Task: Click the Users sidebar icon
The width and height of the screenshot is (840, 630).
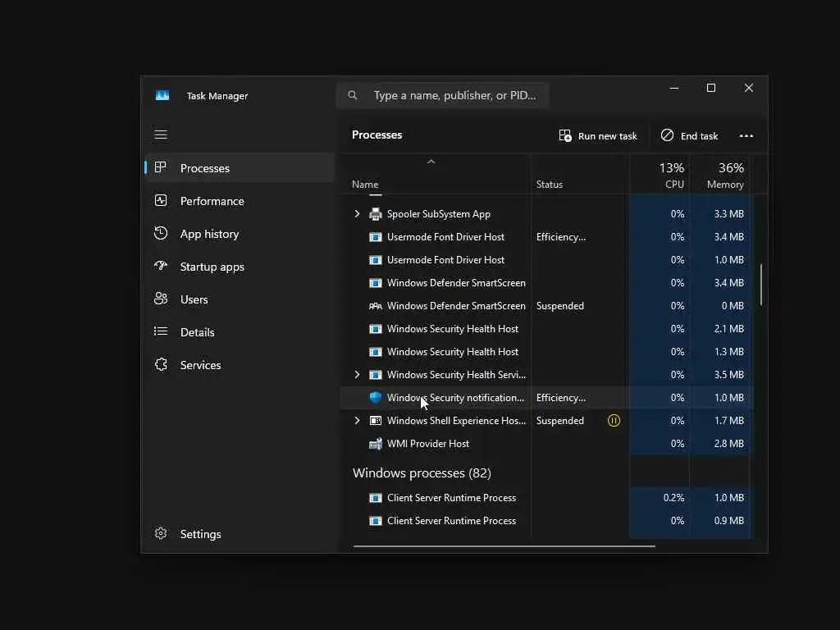Action: coord(161,299)
